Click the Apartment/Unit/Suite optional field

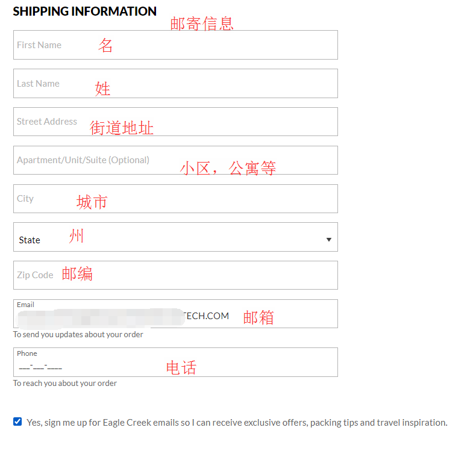[x=175, y=160]
